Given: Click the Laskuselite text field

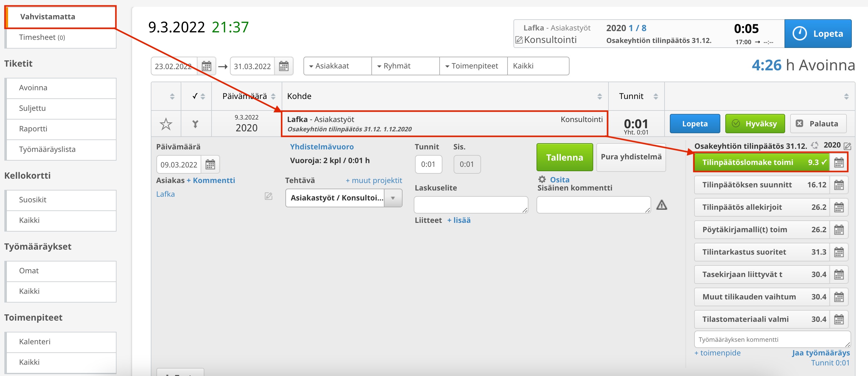Looking at the screenshot, I should [x=470, y=205].
